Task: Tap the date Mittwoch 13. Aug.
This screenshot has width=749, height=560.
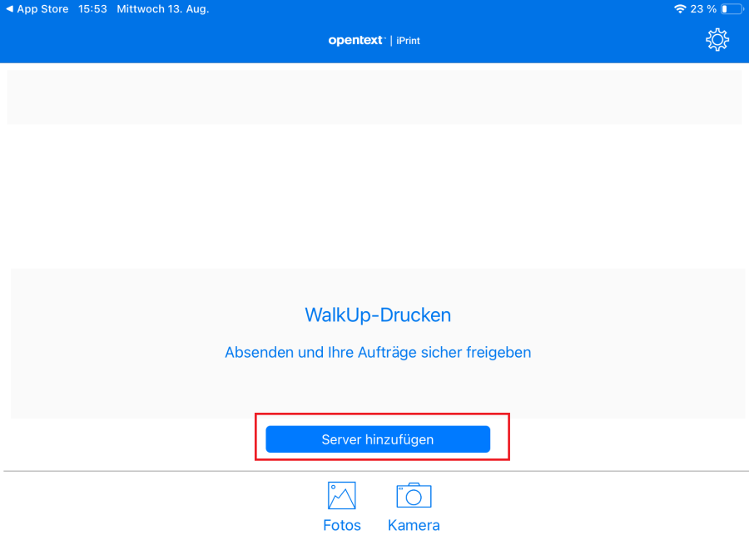Action: 162,8
